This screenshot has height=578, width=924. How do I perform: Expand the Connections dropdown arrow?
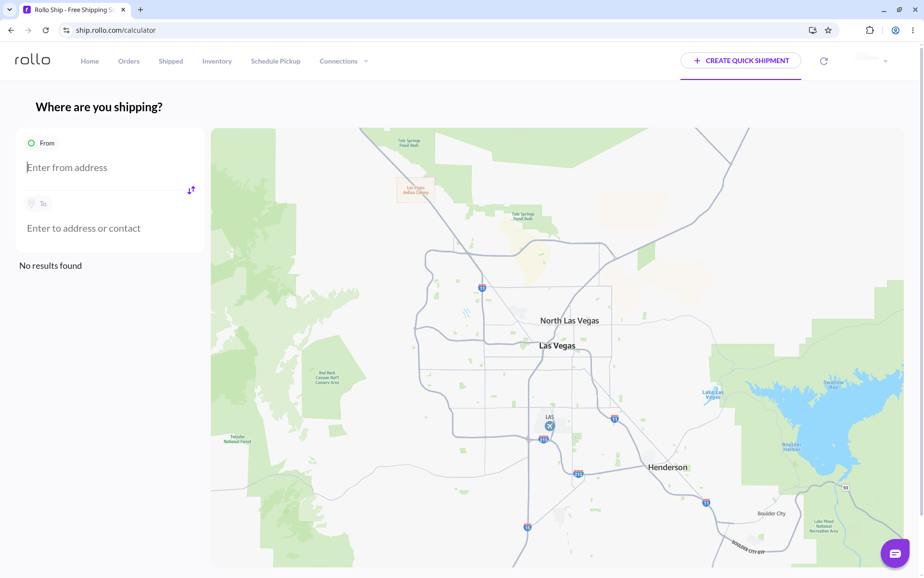click(x=366, y=62)
